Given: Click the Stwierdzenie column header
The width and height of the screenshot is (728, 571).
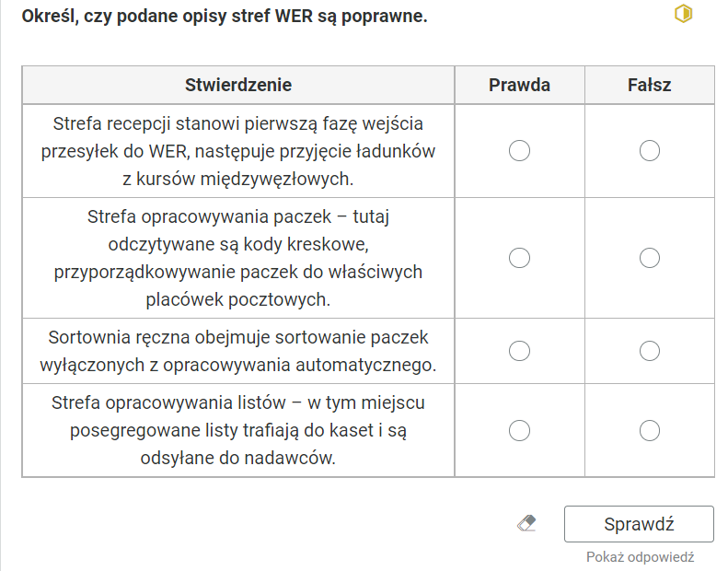Looking at the screenshot, I should click(x=238, y=85).
